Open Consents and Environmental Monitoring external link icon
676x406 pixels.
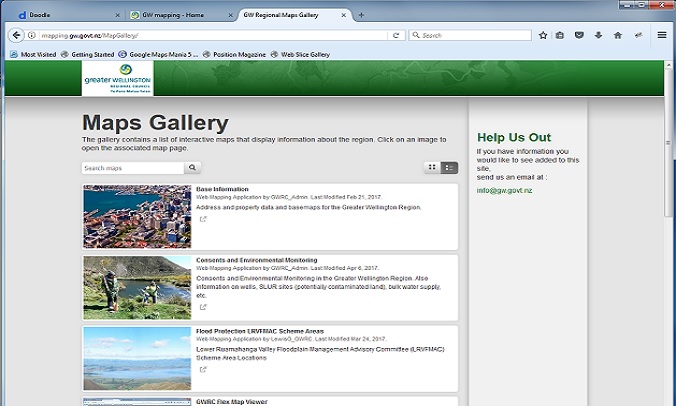click(x=203, y=307)
